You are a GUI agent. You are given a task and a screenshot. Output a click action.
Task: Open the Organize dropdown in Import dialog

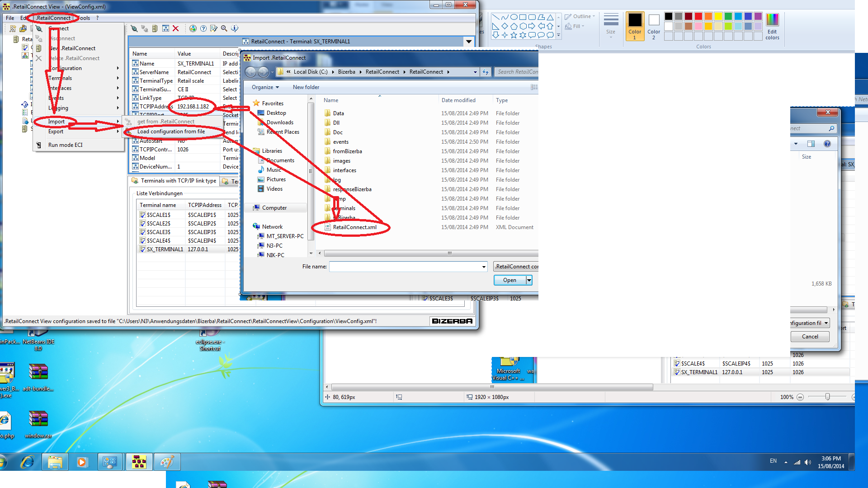[x=265, y=87]
